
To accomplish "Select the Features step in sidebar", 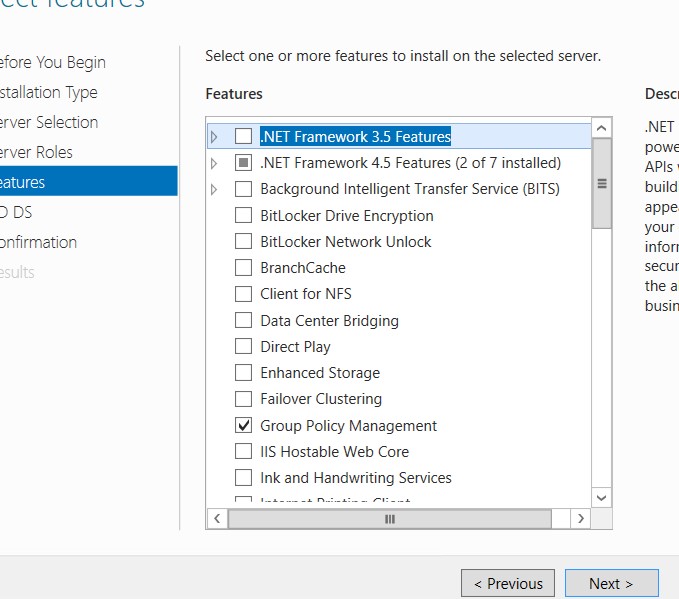I will click(88, 181).
